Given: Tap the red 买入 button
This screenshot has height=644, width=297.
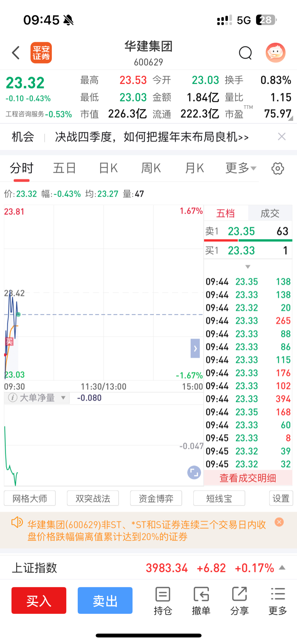Looking at the screenshot, I should point(39,600).
